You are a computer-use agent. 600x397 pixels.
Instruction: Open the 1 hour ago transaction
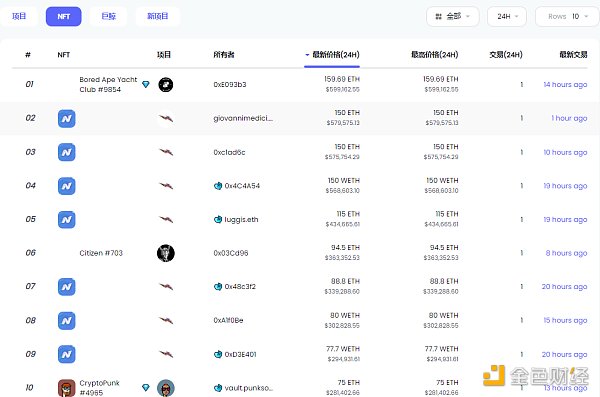coord(569,118)
